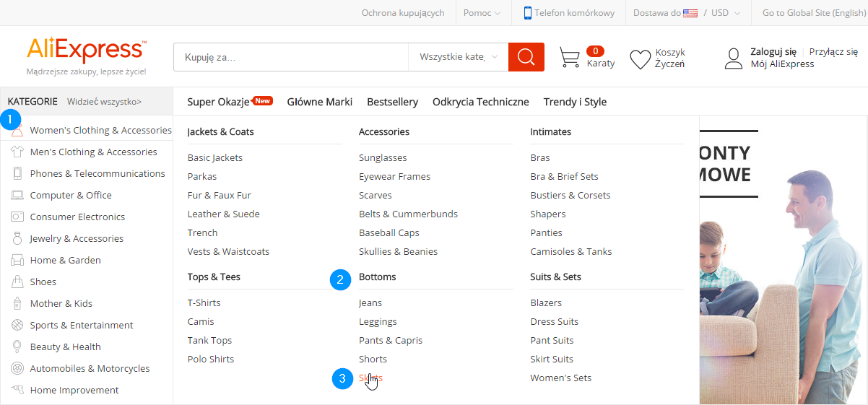Open the delivery country and USD currency dropdown
Screen dimensions: 868x405
[686, 13]
